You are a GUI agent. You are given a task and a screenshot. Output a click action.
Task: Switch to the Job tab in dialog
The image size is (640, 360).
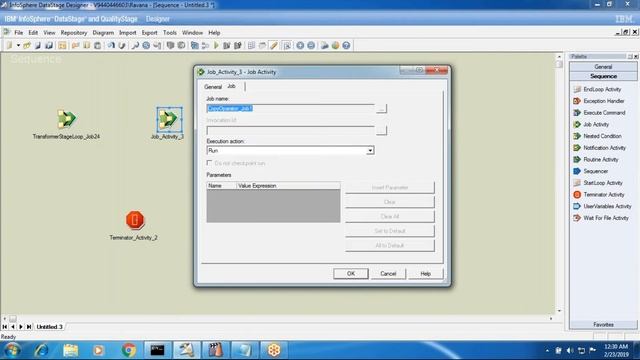pos(231,86)
